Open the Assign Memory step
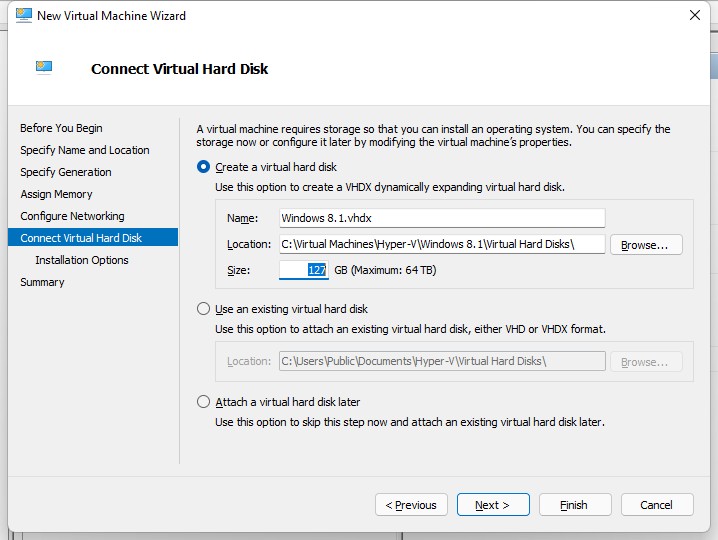 click(x=56, y=194)
